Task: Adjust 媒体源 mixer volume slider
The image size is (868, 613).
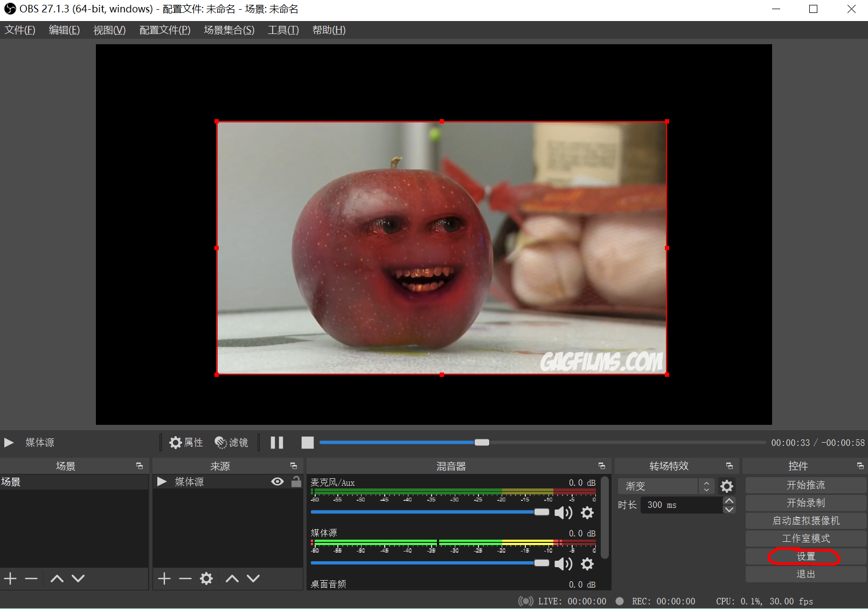Action: point(430,563)
